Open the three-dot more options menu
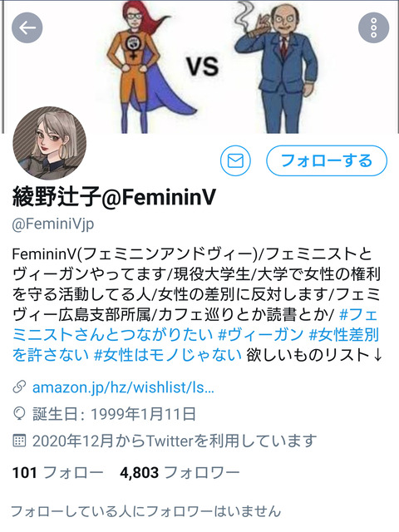Screen dimensions: 399x532 (x=373, y=27)
